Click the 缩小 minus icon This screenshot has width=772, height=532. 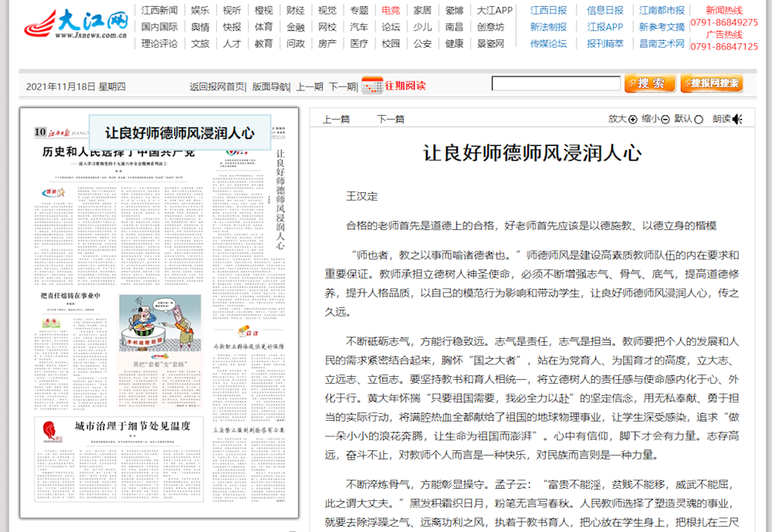[x=665, y=119]
